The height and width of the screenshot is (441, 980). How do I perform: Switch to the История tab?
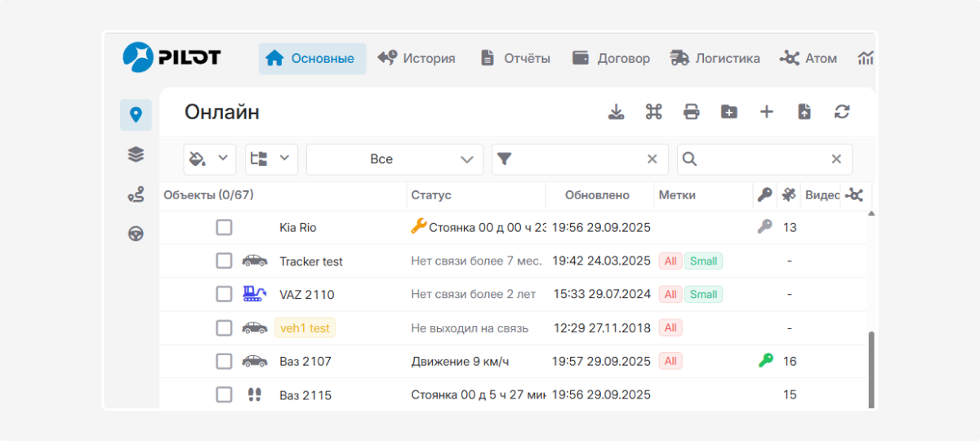click(x=416, y=59)
